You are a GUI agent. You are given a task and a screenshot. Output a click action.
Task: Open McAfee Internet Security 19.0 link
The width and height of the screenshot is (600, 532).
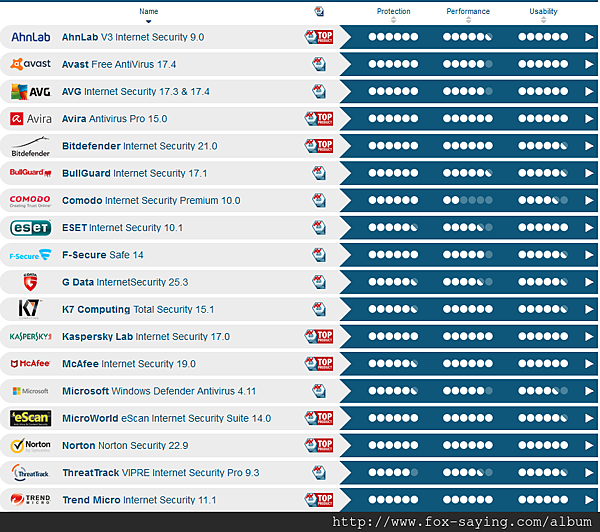(129, 364)
